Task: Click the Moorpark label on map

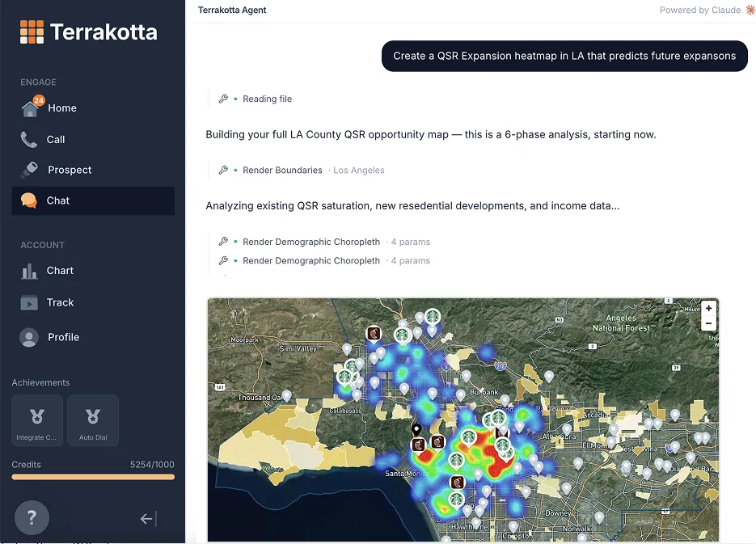Action: [244, 339]
